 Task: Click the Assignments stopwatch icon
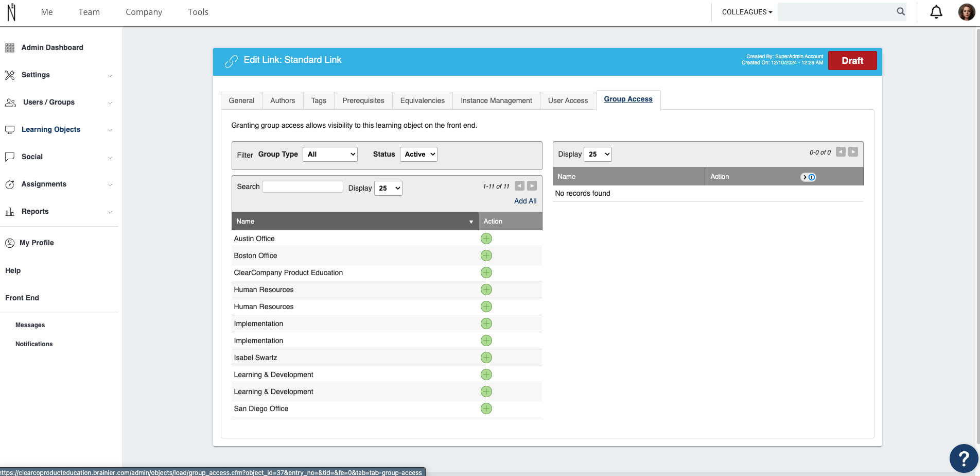point(10,184)
